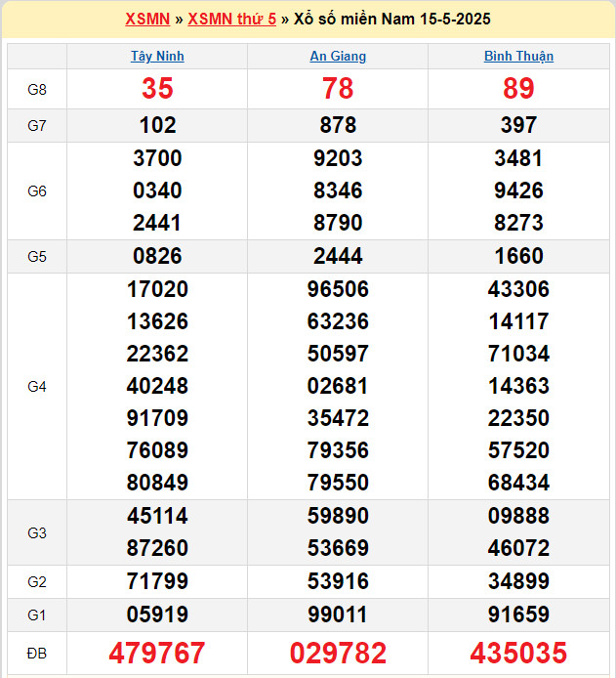Click G6 number 3481
This screenshot has height=678, width=616.
(518, 158)
